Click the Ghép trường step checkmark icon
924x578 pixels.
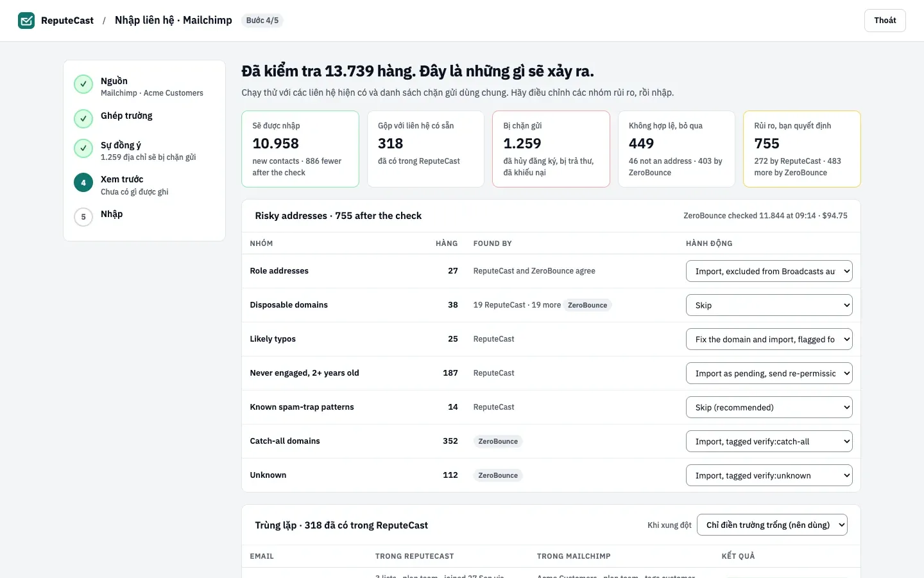(83, 119)
